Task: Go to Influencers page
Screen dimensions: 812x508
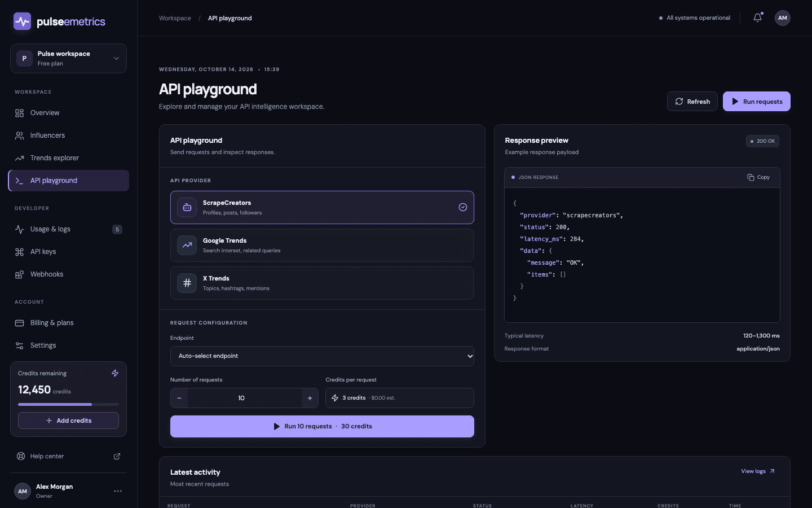Action: 68,135
